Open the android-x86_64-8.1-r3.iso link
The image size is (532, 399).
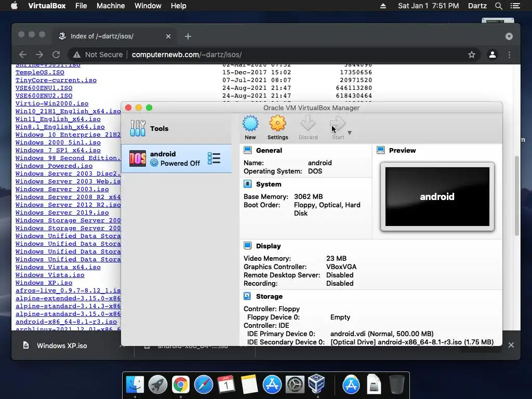coord(66,322)
